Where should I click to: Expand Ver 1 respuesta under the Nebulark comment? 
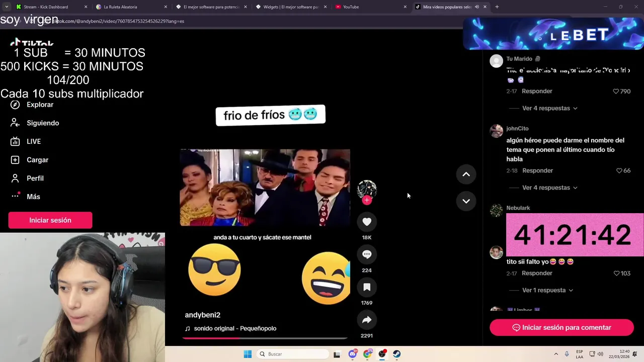[547, 290]
